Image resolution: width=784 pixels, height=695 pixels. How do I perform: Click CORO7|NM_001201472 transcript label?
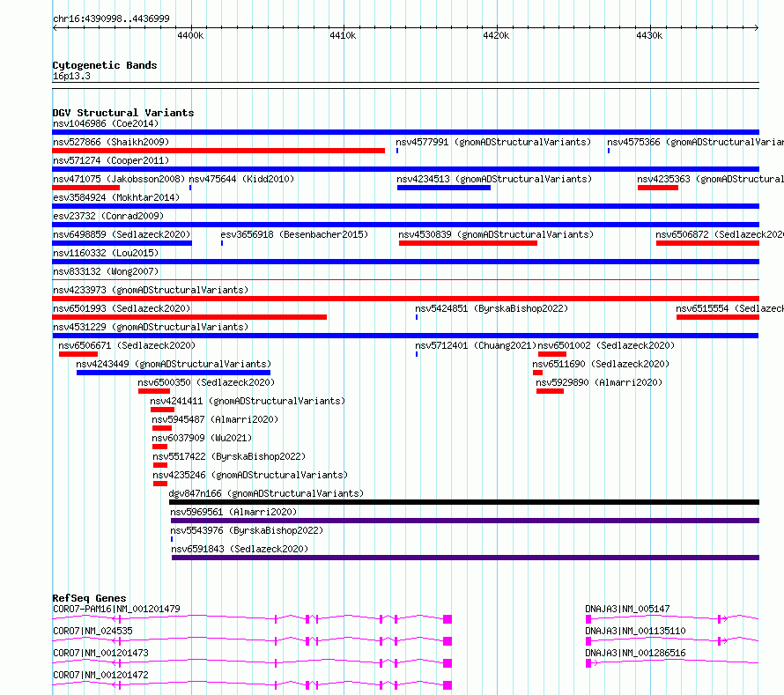click(x=100, y=675)
